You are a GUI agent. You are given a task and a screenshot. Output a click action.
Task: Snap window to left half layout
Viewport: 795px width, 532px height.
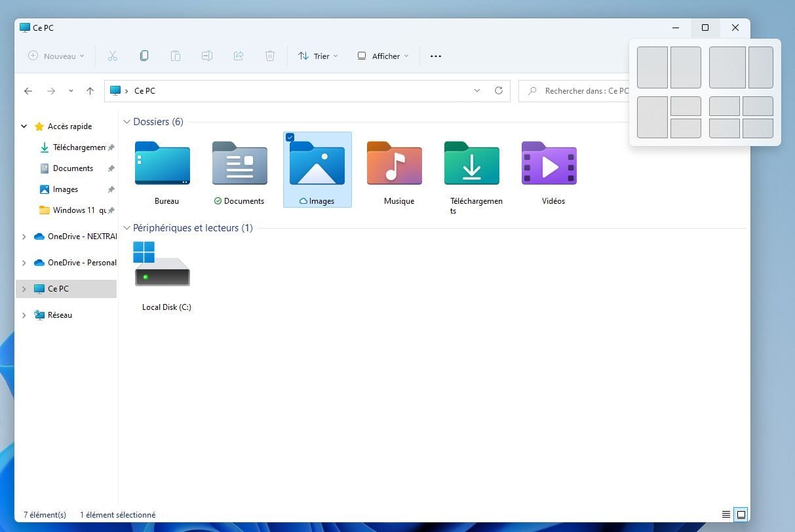(652, 67)
